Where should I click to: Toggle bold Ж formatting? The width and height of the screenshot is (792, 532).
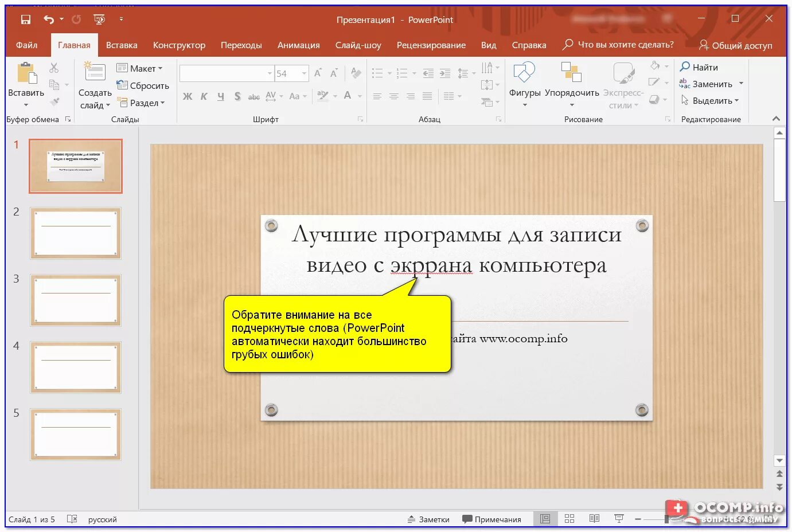pyautogui.click(x=188, y=96)
